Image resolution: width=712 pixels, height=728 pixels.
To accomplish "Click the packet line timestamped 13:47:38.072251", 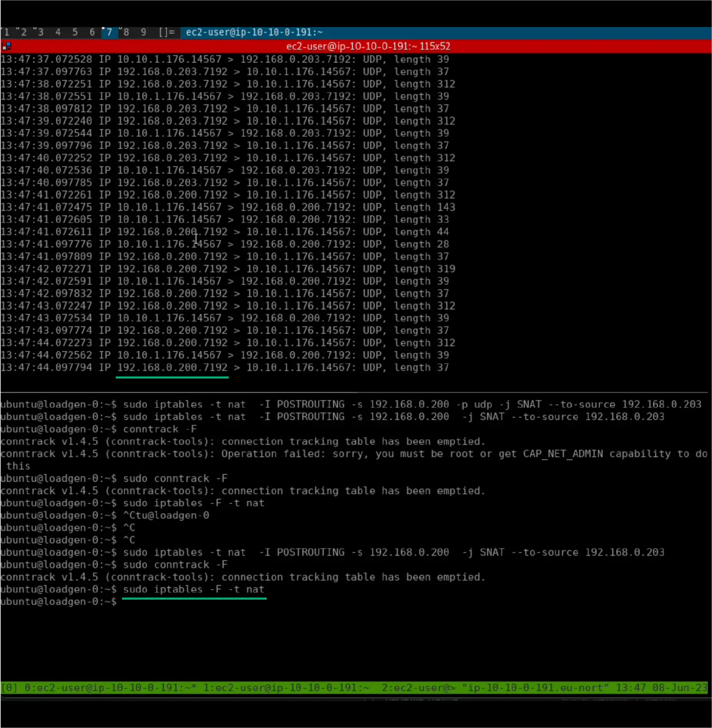I will point(228,84).
